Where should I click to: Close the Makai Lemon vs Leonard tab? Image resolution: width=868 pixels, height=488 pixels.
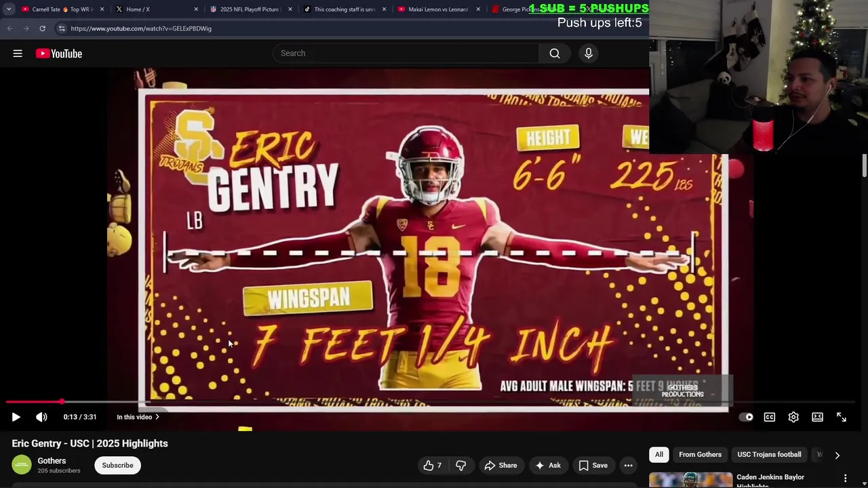(x=478, y=9)
